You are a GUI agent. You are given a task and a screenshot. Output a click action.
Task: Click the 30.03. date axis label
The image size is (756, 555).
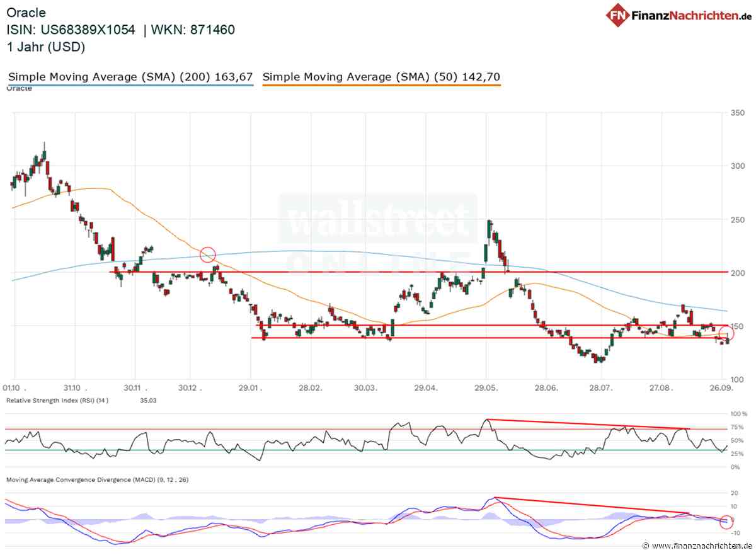click(367, 389)
